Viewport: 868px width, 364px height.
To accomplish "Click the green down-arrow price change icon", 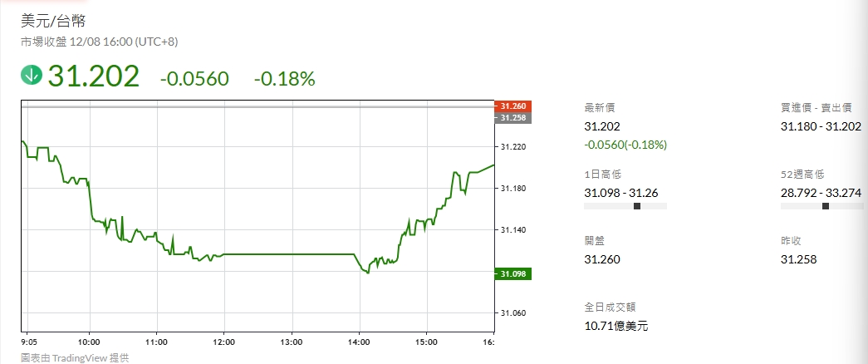I will [32, 76].
